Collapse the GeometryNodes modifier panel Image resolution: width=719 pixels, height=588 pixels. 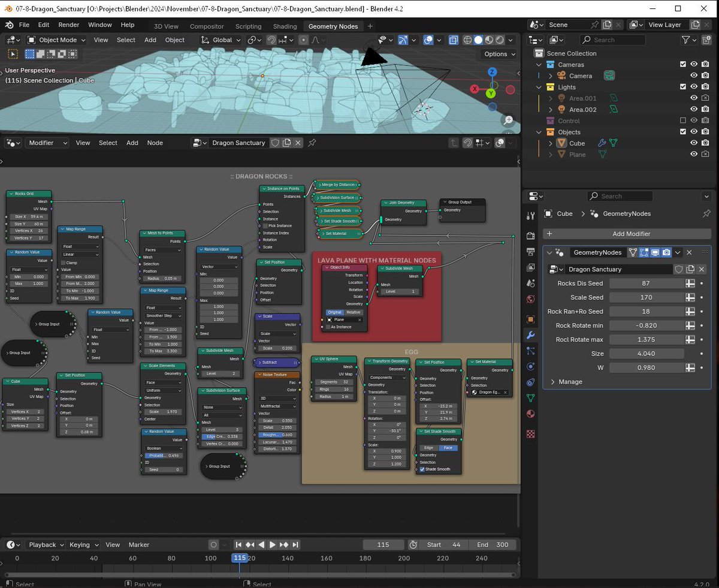tap(549, 252)
